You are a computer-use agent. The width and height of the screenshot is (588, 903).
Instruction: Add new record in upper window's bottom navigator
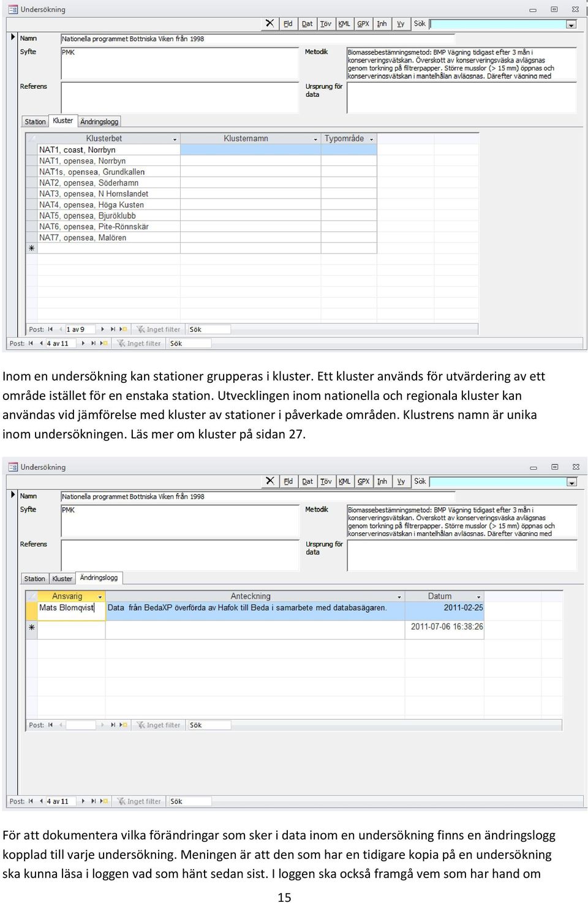[104, 344]
